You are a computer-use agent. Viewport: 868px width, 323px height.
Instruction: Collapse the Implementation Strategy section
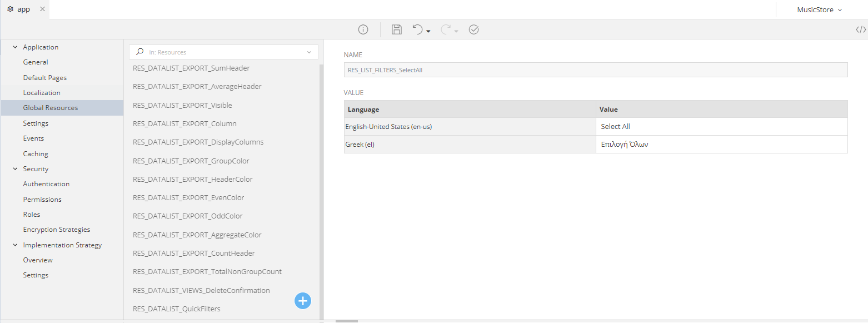15,245
